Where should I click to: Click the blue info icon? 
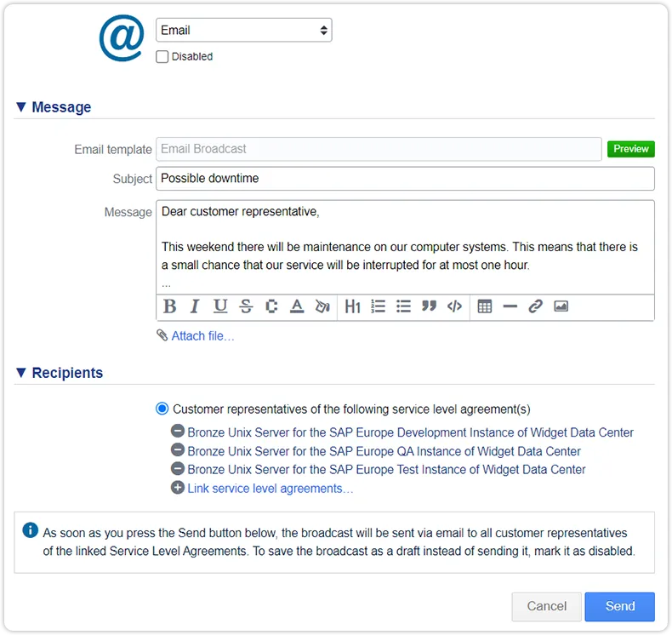(x=30, y=530)
